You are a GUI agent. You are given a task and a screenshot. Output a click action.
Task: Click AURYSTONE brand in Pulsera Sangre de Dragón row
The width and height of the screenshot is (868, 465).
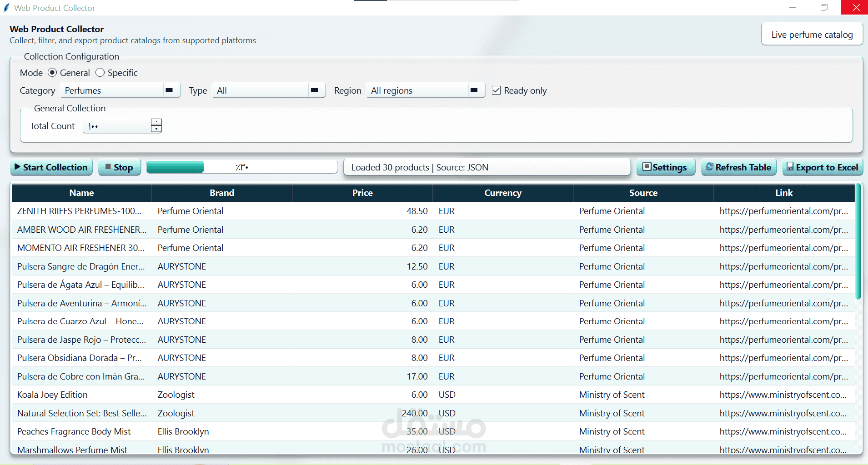pyautogui.click(x=182, y=266)
